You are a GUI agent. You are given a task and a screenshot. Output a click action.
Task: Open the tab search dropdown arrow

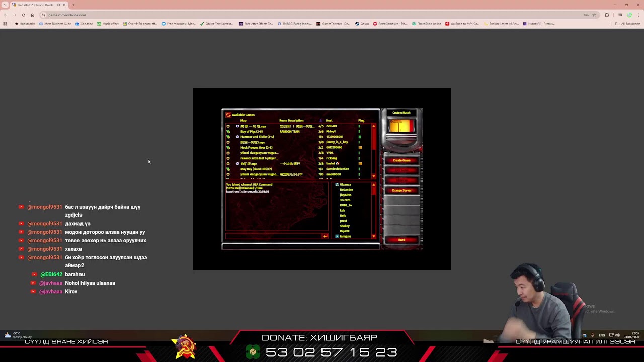coord(5,5)
